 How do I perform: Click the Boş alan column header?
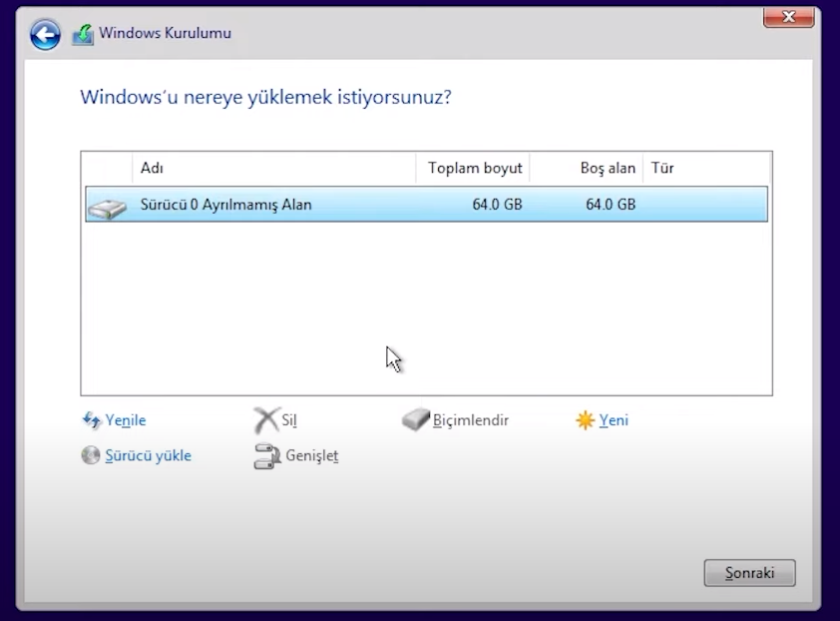point(587,168)
